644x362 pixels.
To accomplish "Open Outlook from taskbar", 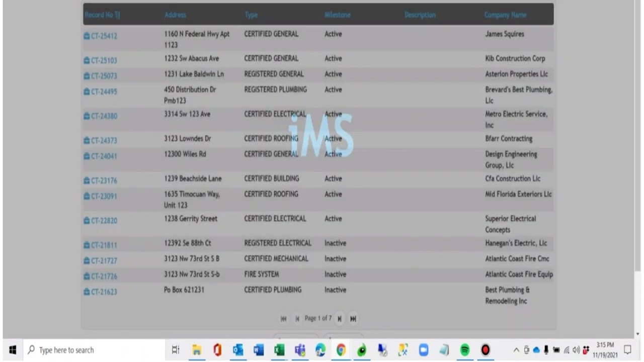I will point(238,350).
